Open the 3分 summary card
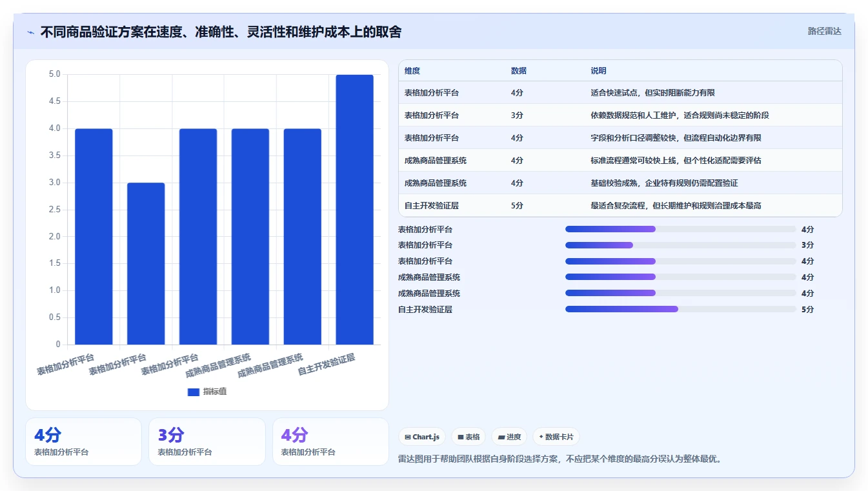This screenshot has width=868, height=491. pos(207,441)
